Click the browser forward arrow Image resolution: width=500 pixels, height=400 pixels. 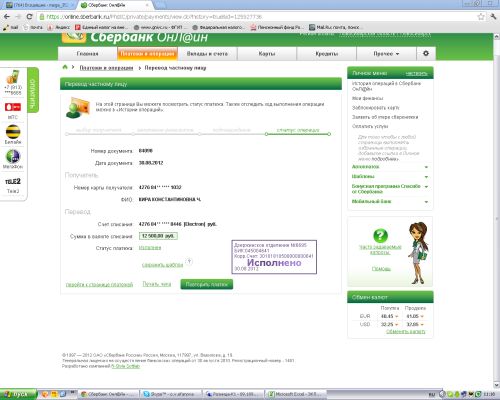tap(18, 17)
